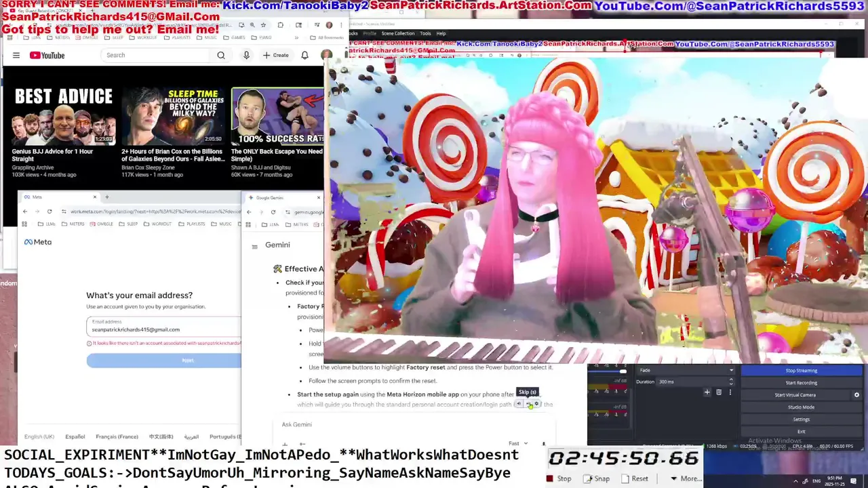Open the YouTube hamburger guide menu
This screenshot has width=868, height=488.
[16, 55]
